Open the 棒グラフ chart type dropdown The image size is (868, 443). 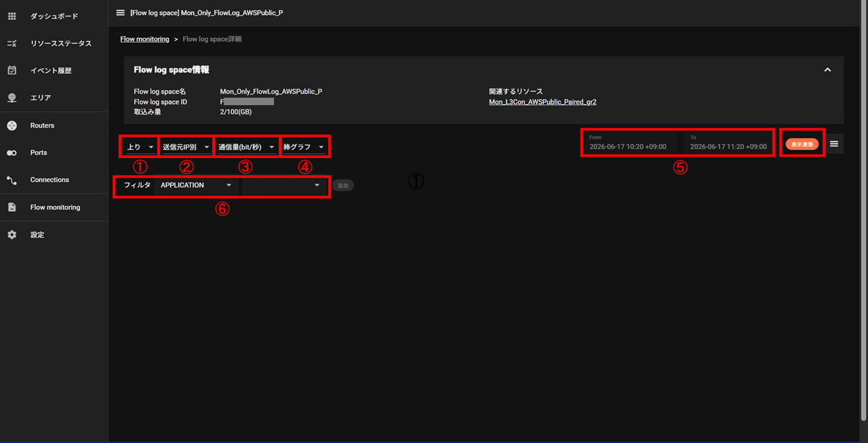pyautogui.click(x=304, y=147)
